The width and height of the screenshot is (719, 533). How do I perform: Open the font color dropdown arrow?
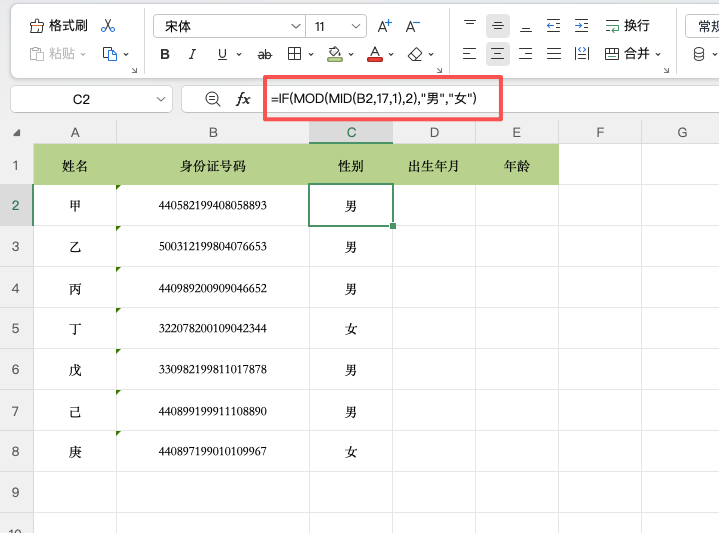(x=391, y=54)
